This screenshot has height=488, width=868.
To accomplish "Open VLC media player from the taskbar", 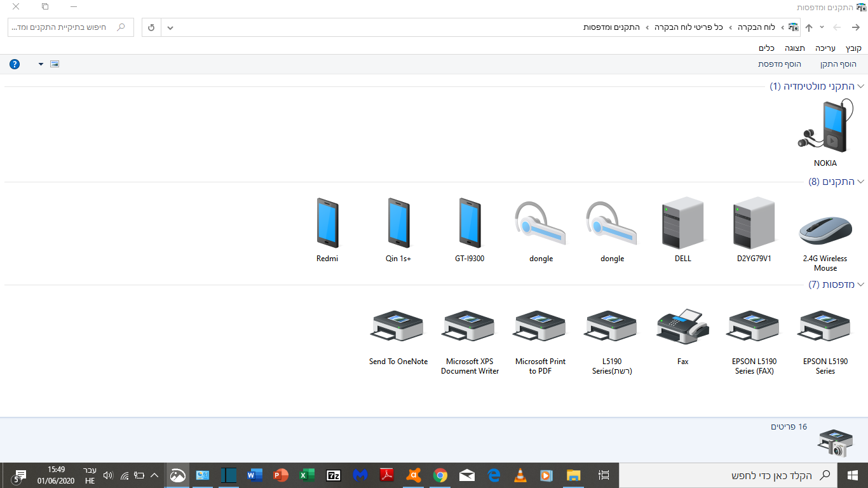I will click(520, 475).
